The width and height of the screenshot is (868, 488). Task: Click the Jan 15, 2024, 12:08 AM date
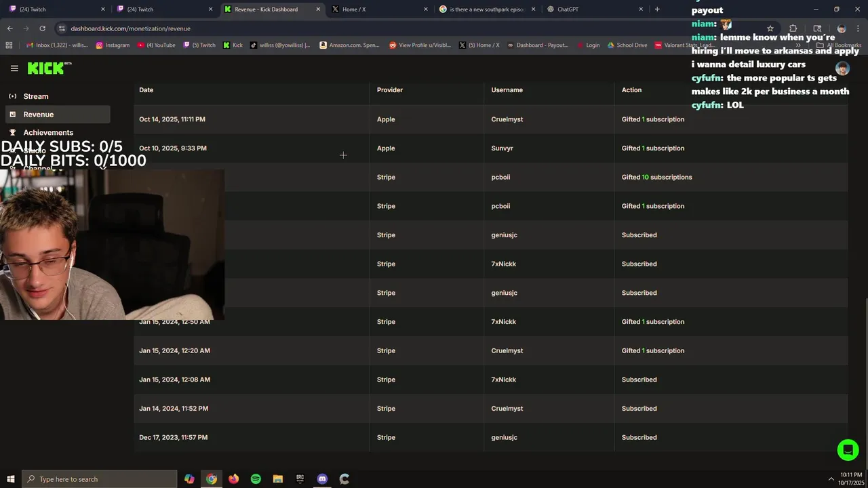tap(174, 380)
